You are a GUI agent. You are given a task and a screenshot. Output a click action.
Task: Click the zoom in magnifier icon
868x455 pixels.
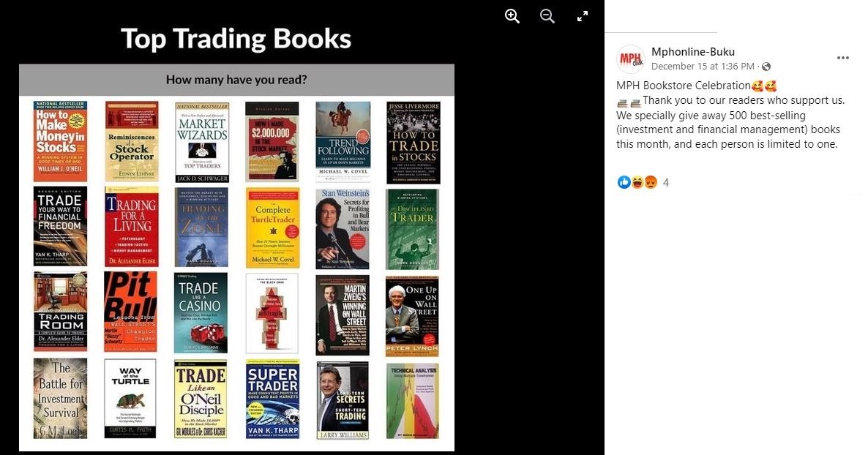(x=512, y=16)
